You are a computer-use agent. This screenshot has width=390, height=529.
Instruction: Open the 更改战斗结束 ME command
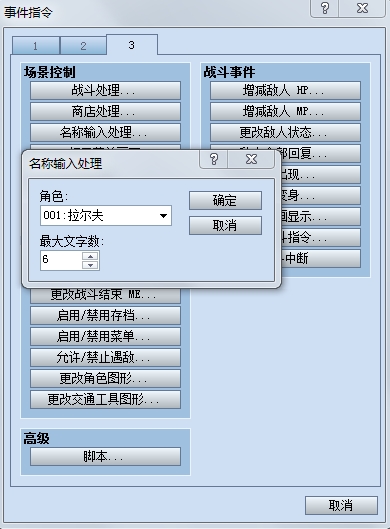[x=105, y=295]
